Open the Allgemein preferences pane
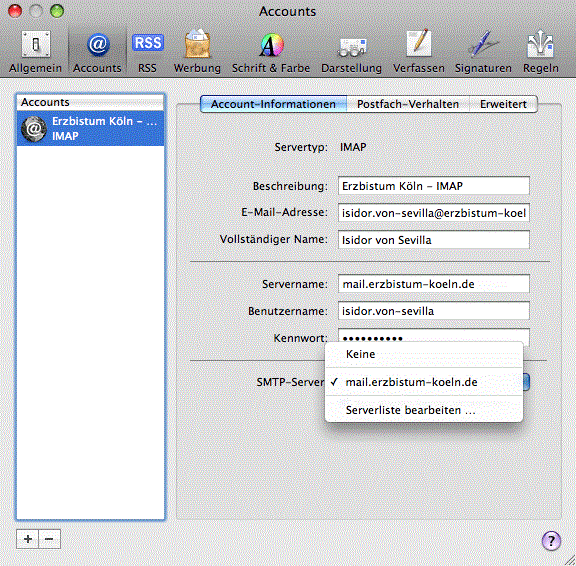Image resolution: width=576 pixels, height=566 pixels. (35, 52)
